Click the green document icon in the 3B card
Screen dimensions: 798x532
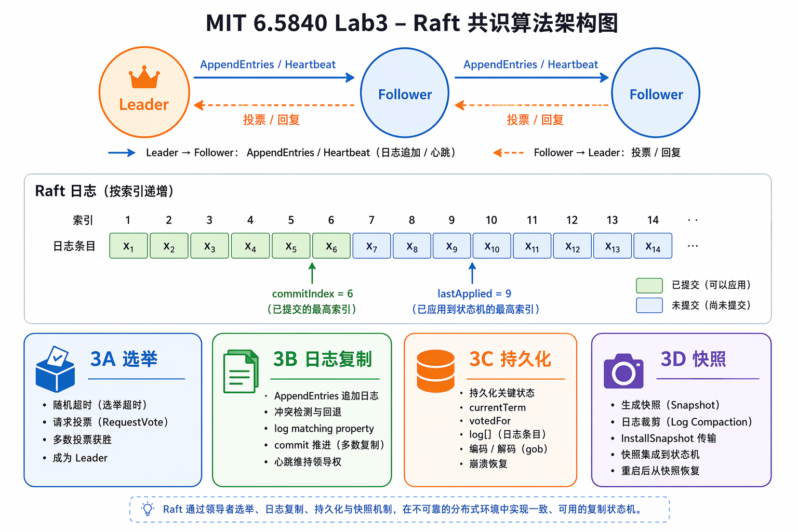point(241,371)
